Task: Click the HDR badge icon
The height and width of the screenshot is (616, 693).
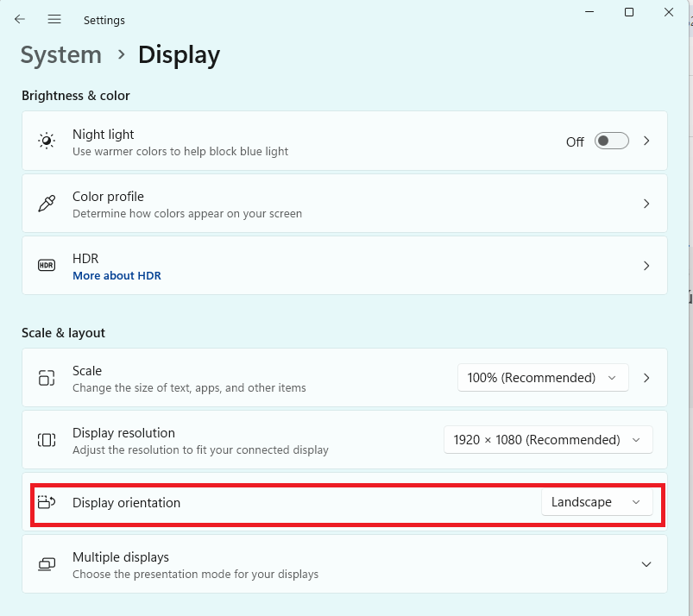Action: coord(47,266)
